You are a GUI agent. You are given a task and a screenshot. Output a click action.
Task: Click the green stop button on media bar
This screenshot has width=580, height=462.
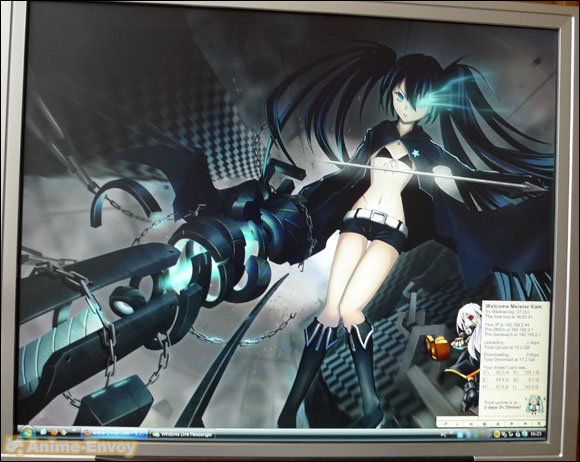[x=484, y=424]
